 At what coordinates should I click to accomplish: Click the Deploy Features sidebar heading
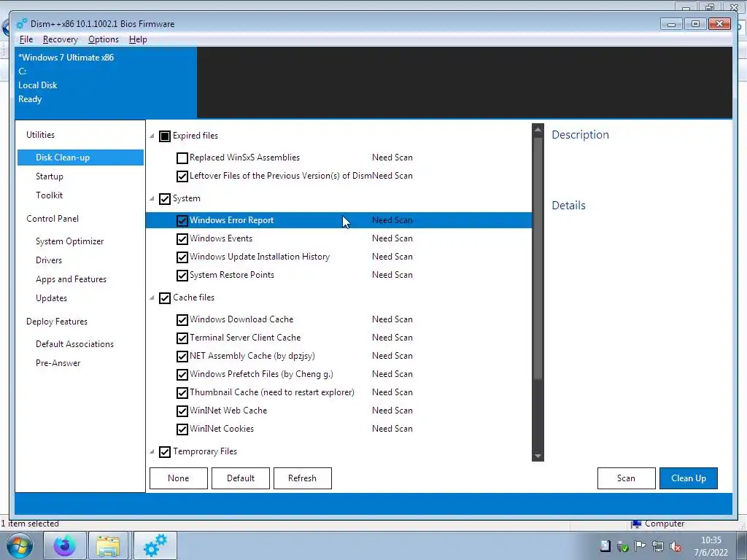click(x=57, y=322)
